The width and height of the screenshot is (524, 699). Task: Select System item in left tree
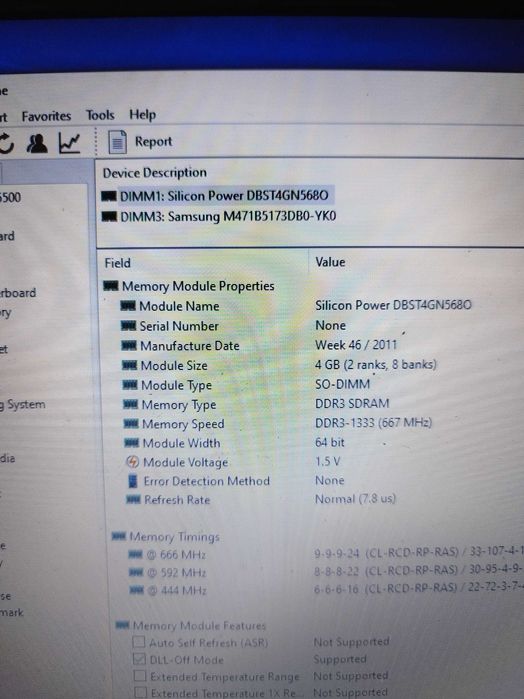coord(23,405)
